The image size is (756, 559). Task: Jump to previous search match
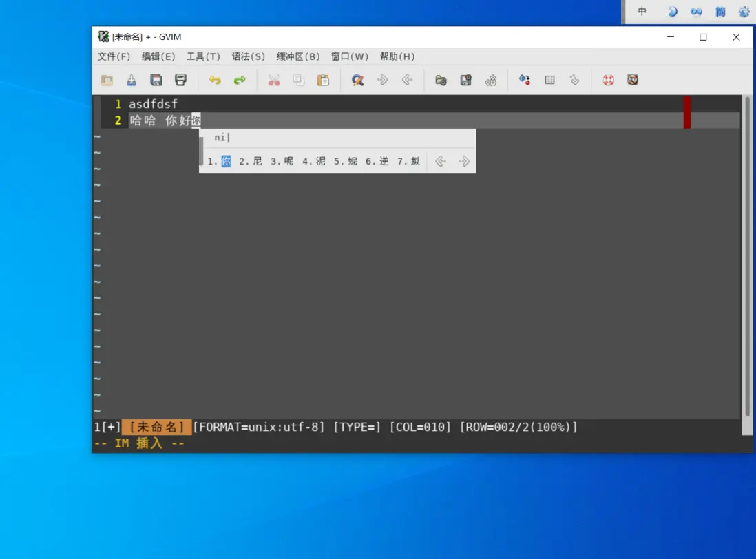pos(407,80)
